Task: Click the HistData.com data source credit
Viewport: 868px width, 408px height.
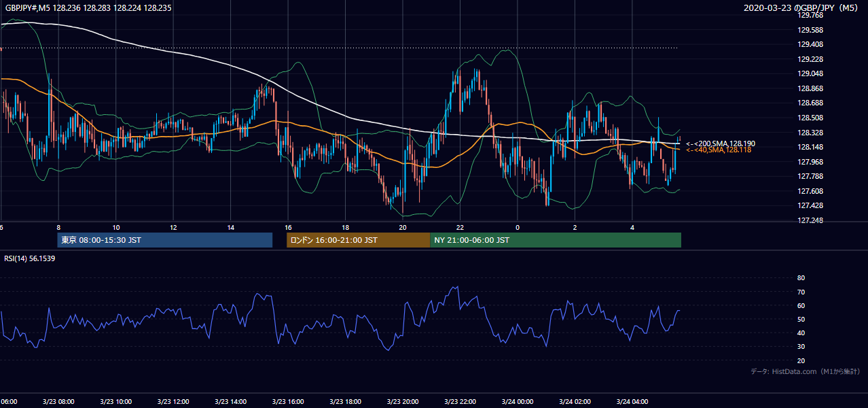Action: [806, 371]
